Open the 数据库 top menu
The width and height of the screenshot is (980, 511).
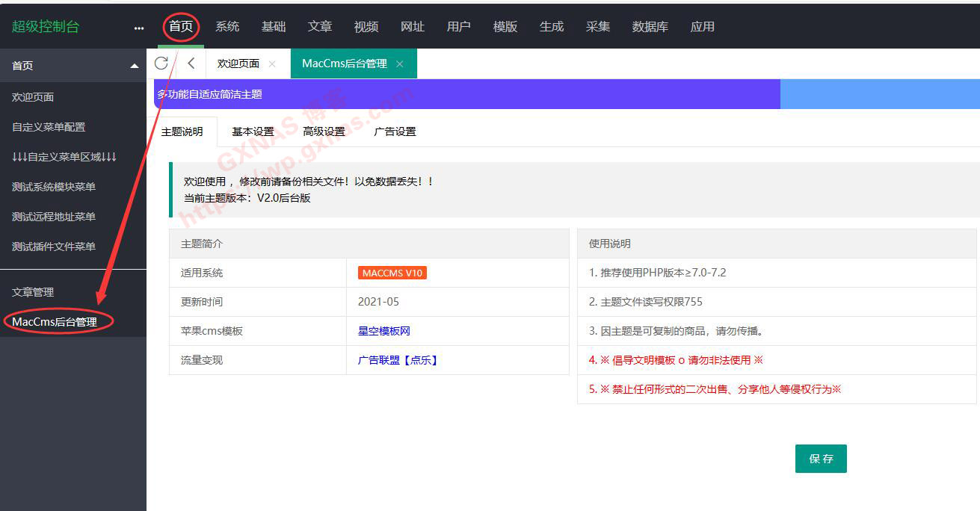point(650,27)
